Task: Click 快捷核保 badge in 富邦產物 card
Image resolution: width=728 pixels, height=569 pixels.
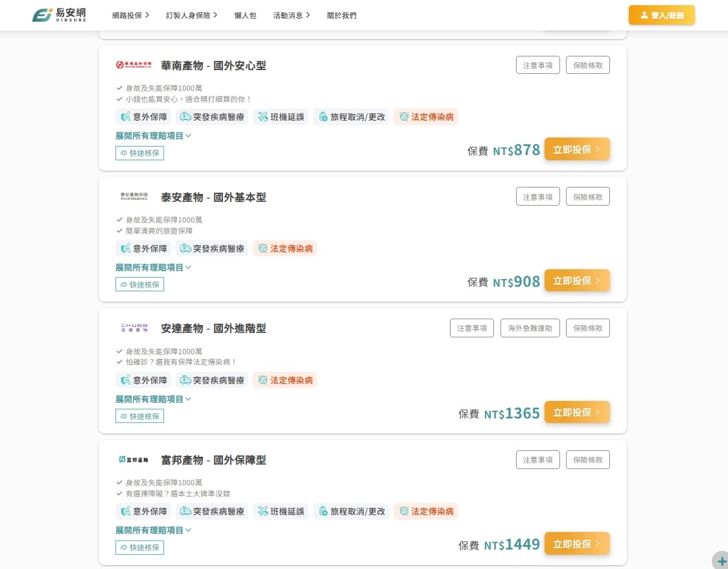Action: point(140,547)
